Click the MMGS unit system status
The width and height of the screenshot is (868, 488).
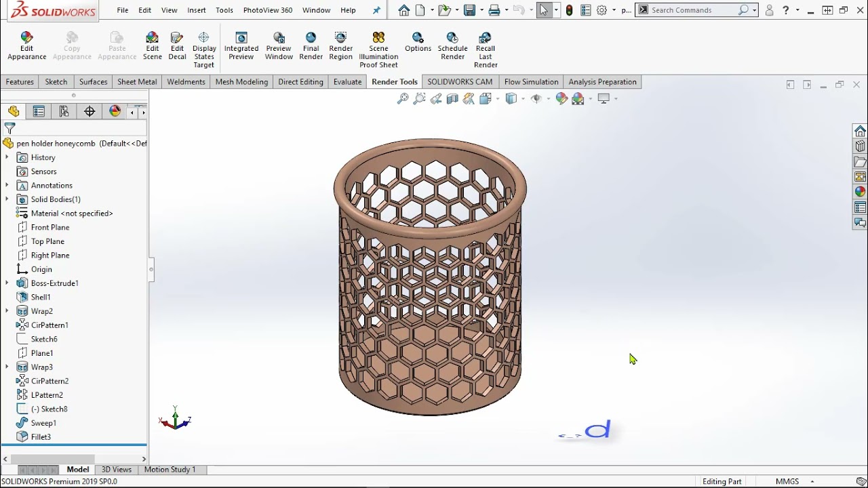tap(787, 481)
